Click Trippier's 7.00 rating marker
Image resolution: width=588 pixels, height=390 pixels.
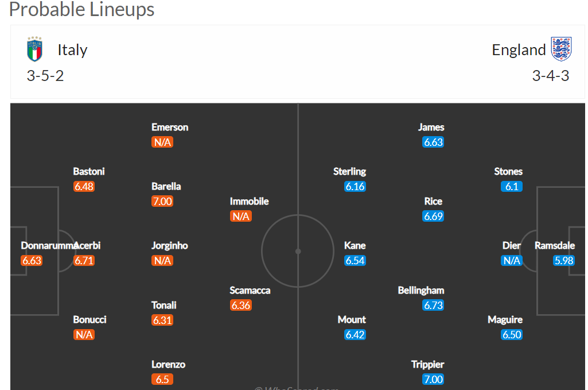(433, 379)
